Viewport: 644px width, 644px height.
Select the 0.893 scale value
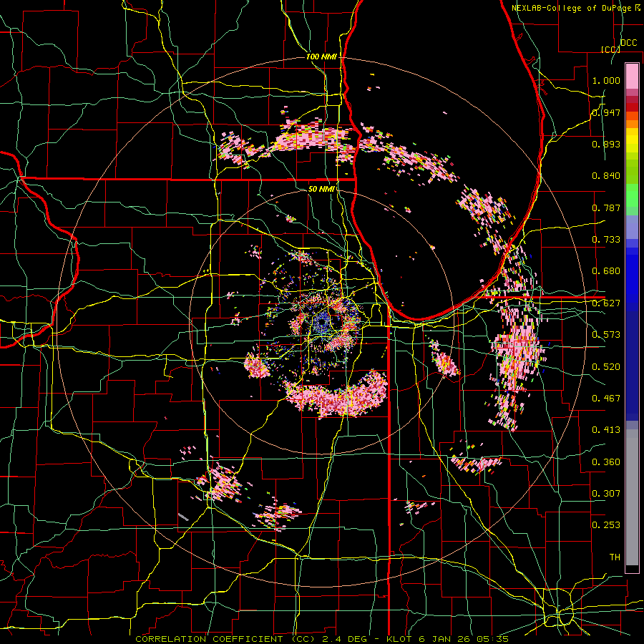point(606,144)
